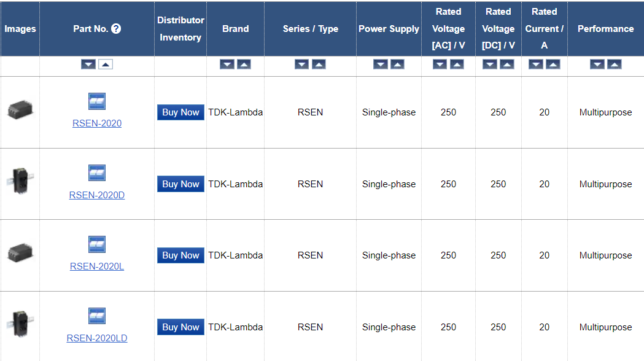Screen dimensions: 644x361
Task: Sort Rated Voltage AC ascending
Action: click(x=457, y=64)
